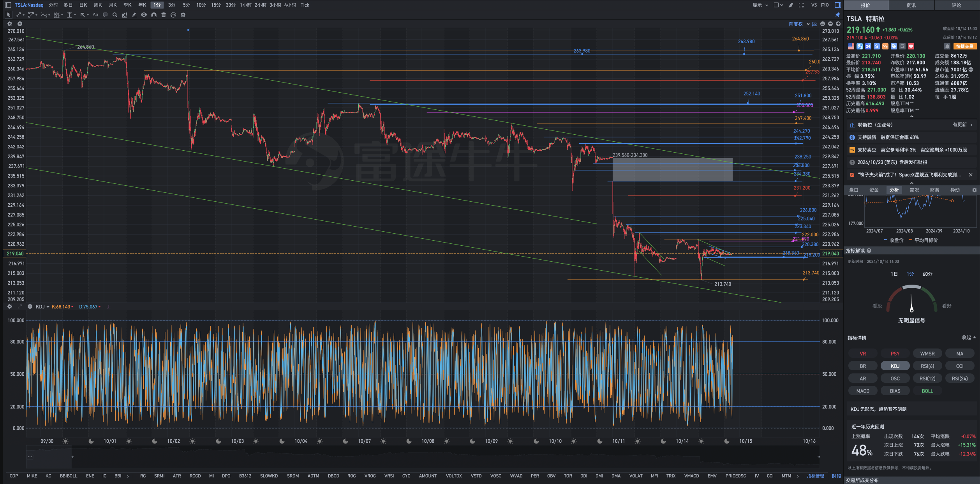Open the layout square dropdown

[x=778, y=5]
